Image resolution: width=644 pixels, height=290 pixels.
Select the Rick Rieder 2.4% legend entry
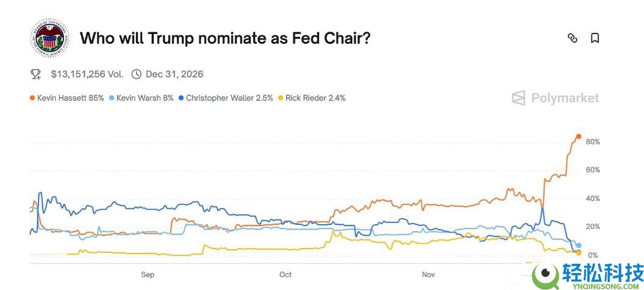coord(312,97)
